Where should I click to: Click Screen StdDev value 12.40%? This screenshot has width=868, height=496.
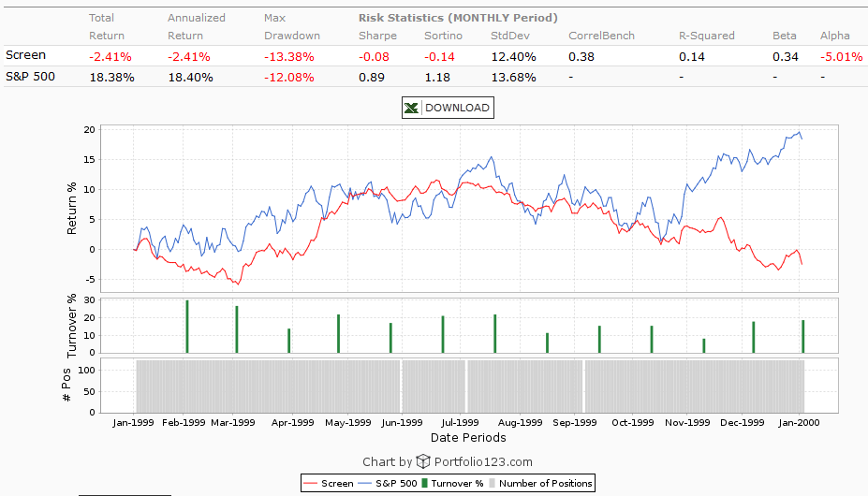[x=514, y=56]
